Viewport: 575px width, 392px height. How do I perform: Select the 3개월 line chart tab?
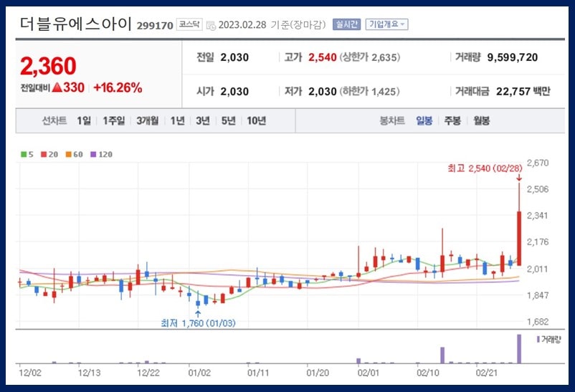(148, 120)
